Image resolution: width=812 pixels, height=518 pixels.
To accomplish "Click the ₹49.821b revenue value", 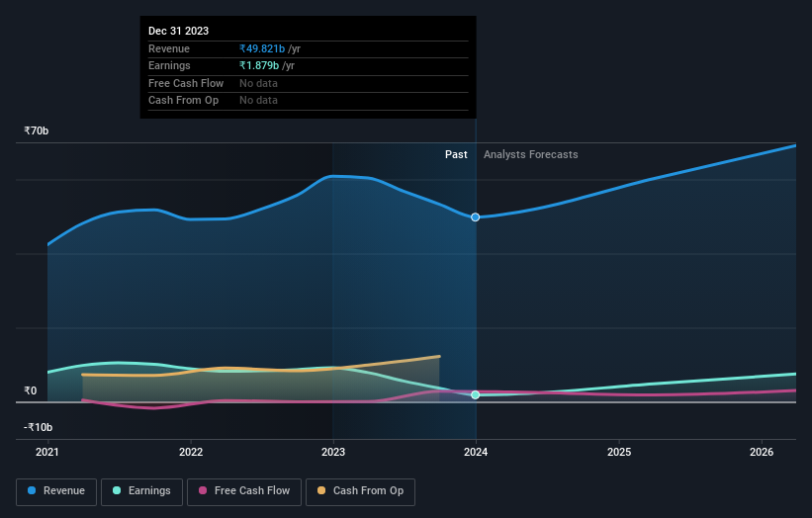I will 262,48.
